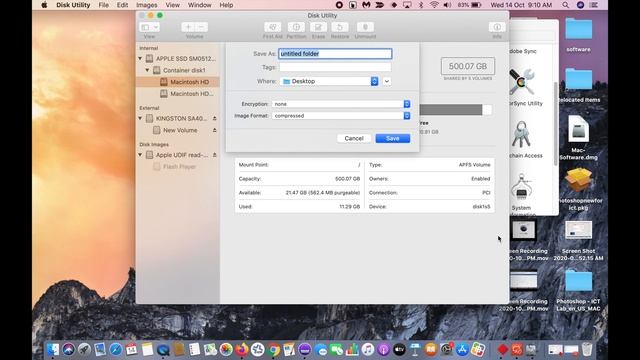This screenshot has width=640, height=360.
Task: Eject the KINGSTON SA40 external disk
Action: tap(214, 118)
